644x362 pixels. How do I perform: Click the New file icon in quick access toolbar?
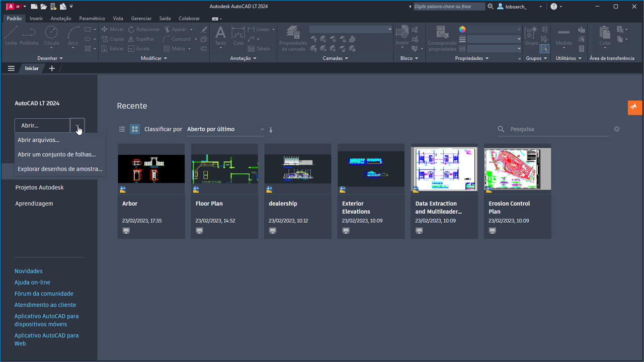pos(34,7)
